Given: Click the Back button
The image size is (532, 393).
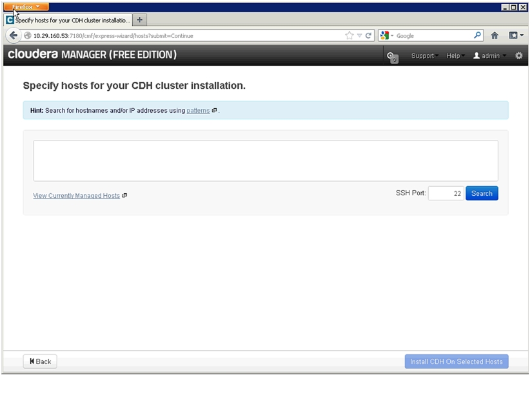Looking at the screenshot, I should pos(40,361).
